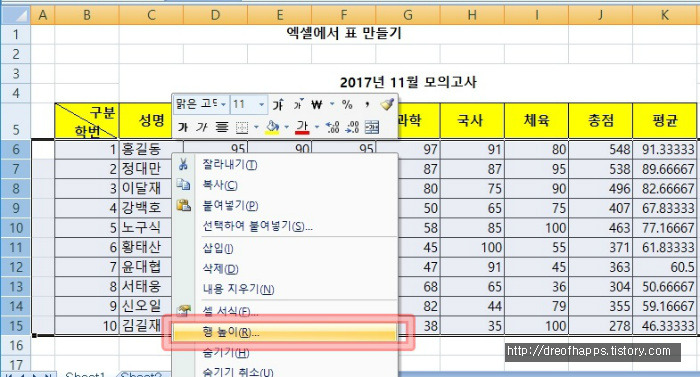Expand the fill color palette arrow
The height and width of the screenshot is (377, 700).
287,128
